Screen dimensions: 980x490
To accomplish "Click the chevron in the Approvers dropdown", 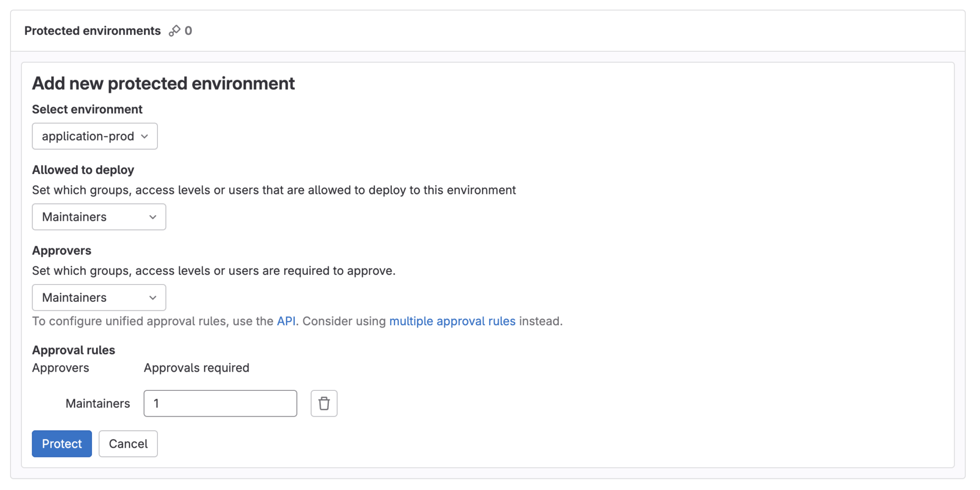I will [153, 297].
